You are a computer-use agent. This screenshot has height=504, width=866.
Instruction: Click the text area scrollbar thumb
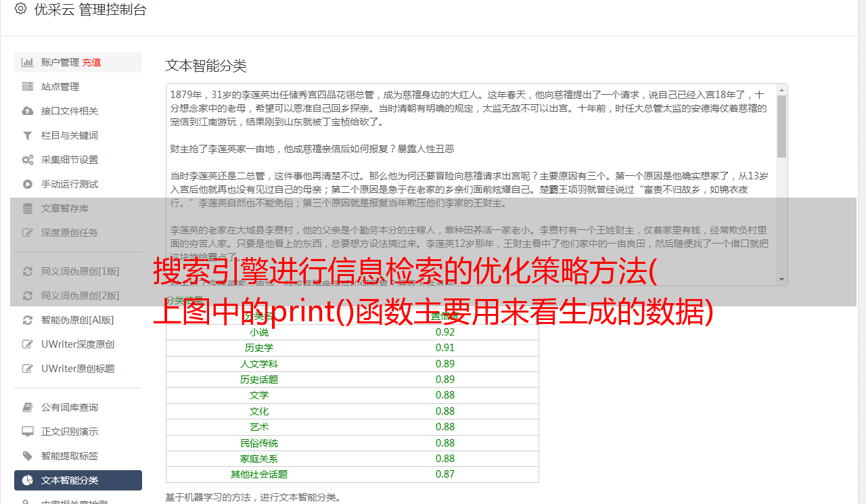click(x=781, y=126)
